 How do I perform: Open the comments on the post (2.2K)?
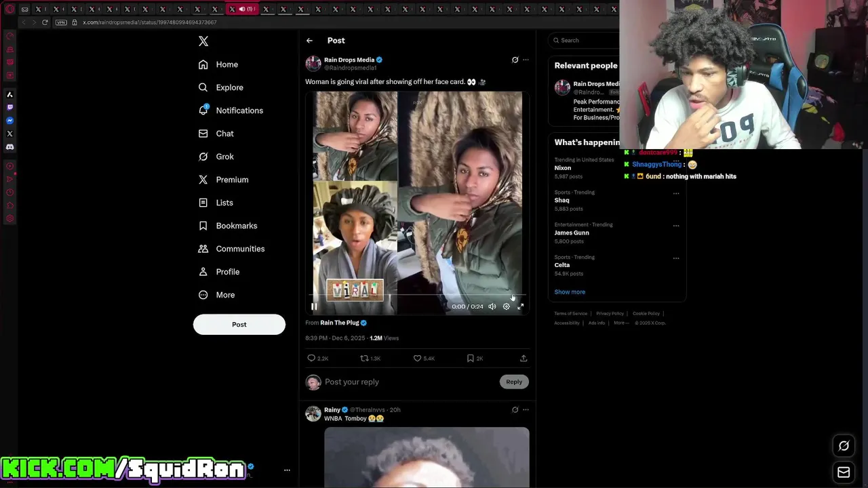coord(317,358)
